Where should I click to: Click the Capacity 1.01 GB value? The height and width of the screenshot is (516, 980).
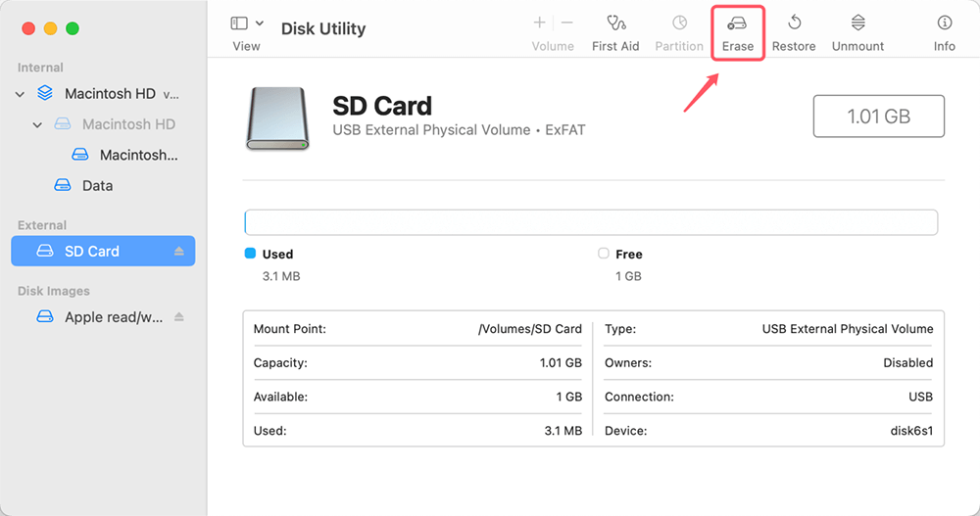click(561, 363)
